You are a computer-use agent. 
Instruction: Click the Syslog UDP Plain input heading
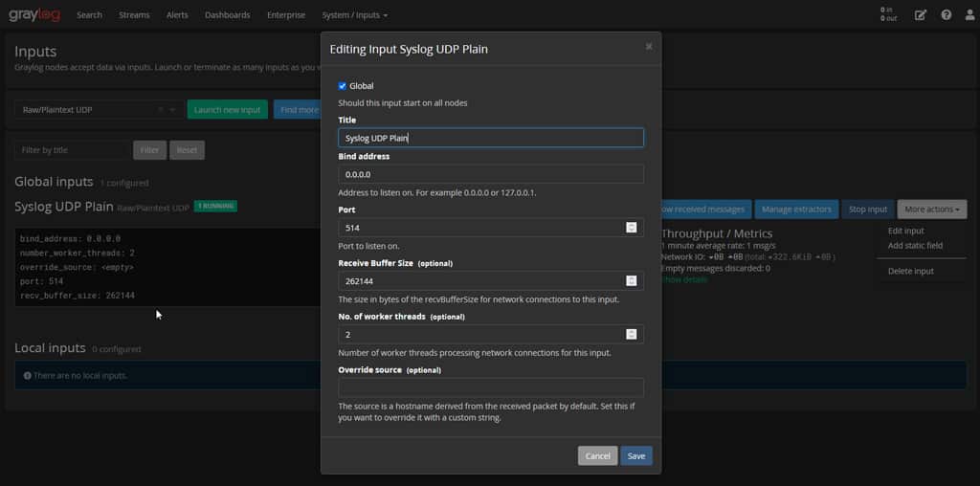(64, 207)
